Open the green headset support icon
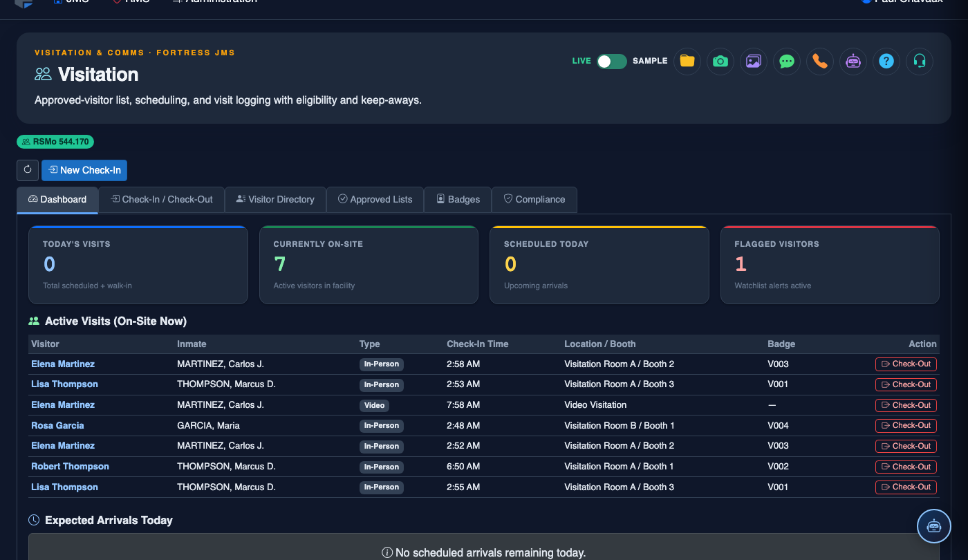Image resolution: width=968 pixels, height=560 pixels. 919,61
